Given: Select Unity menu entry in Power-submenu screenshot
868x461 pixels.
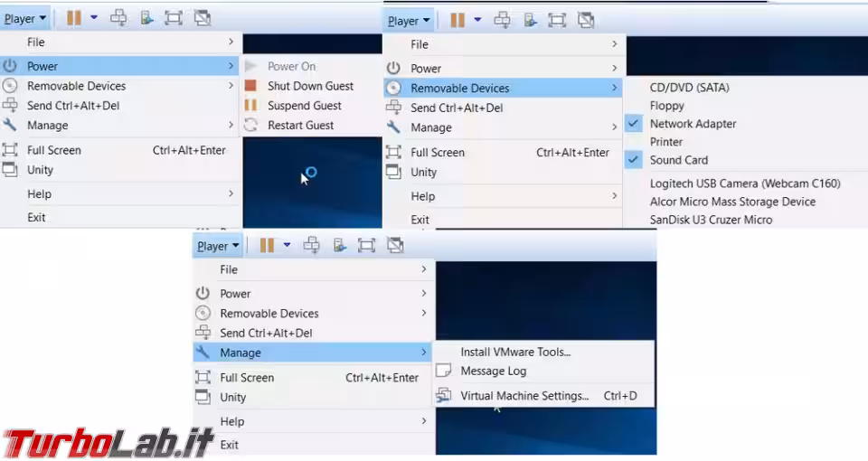Looking at the screenshot, I should click(x=119, y=170).
